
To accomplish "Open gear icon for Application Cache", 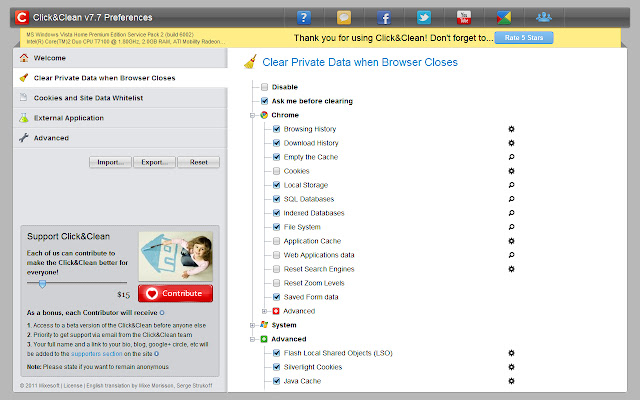I will pyautogui.click(x=511, y=241).
